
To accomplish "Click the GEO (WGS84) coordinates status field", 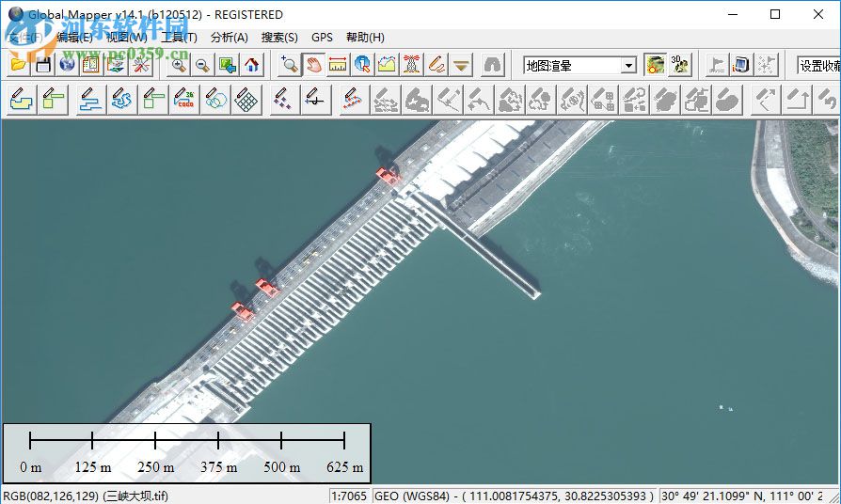I will (x=514, y=496).
